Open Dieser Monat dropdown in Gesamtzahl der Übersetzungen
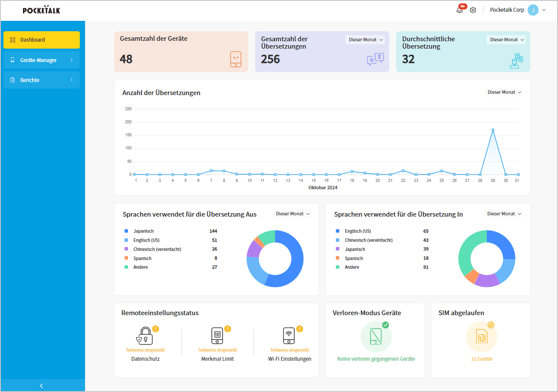Viewport: 558px width, 392px height. pos(365,40)
